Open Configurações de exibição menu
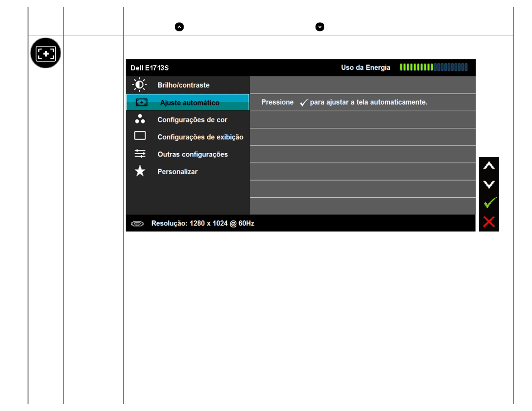This screenshot has width=532, height=411. pos(200,137)
